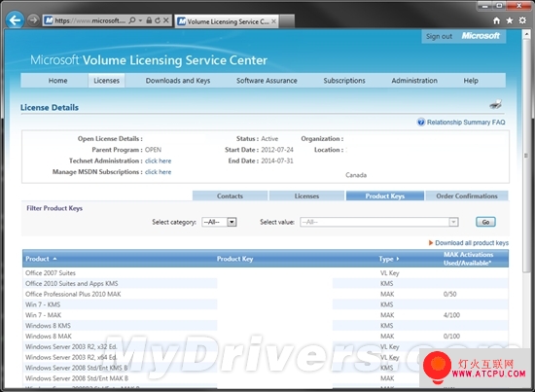Switch to Order Confirmations tab
This screenshot has height=392, width=535.
[x=467, y=196]
